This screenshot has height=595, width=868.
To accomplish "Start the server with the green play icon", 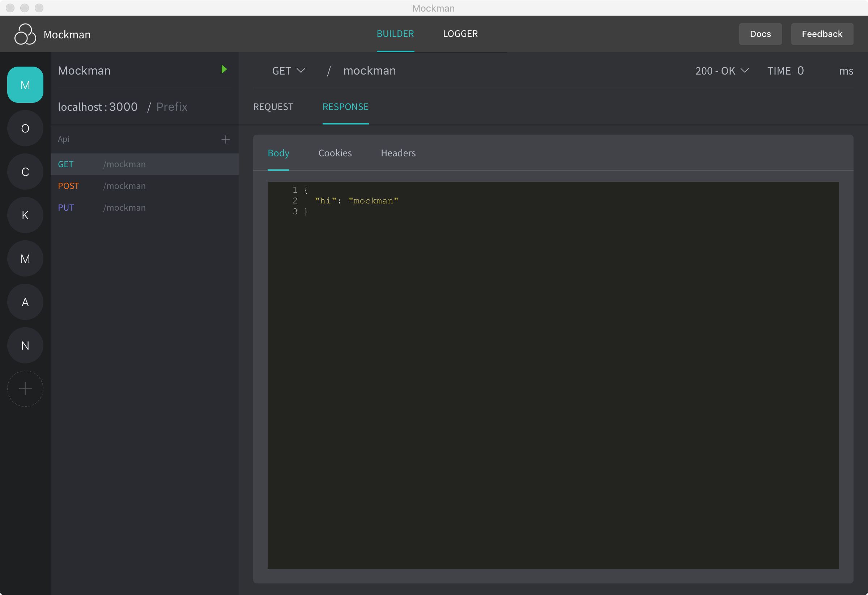I will click(224, 69).
